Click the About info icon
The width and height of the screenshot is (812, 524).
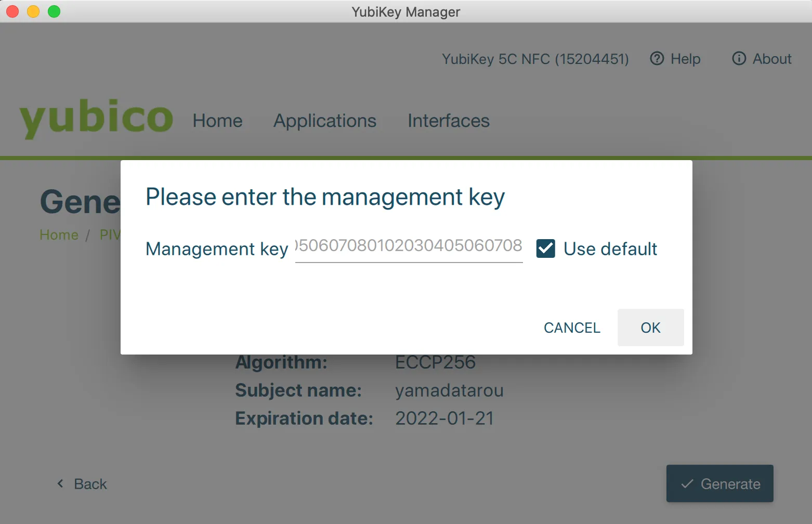click(x=739, y=59)
